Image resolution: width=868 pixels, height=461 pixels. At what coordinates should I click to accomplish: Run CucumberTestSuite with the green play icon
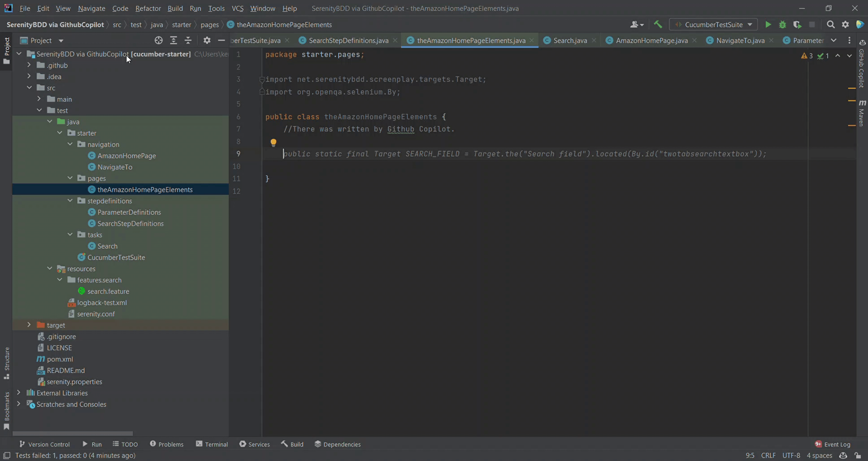[x=768, y=25]
